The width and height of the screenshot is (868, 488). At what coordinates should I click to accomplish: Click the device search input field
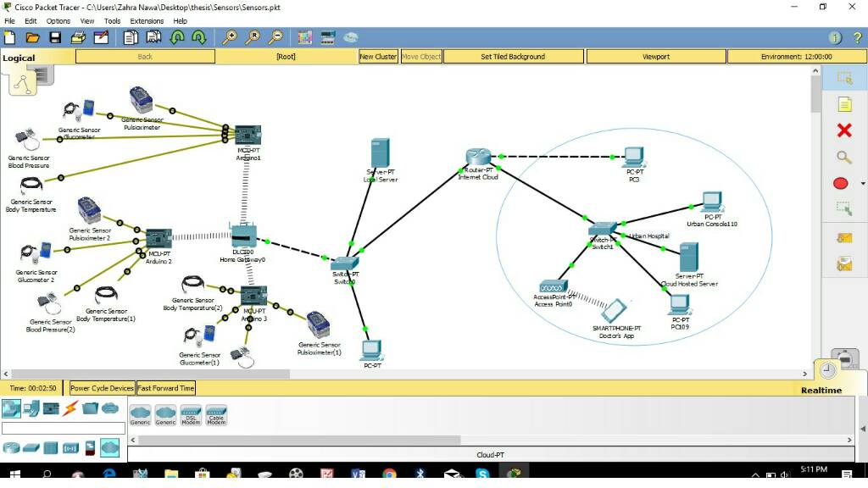[64, 428]
